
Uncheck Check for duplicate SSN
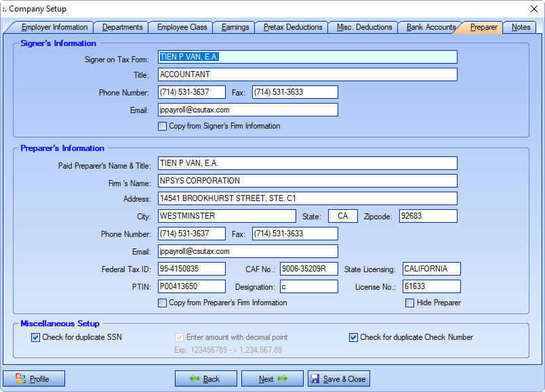36,337
